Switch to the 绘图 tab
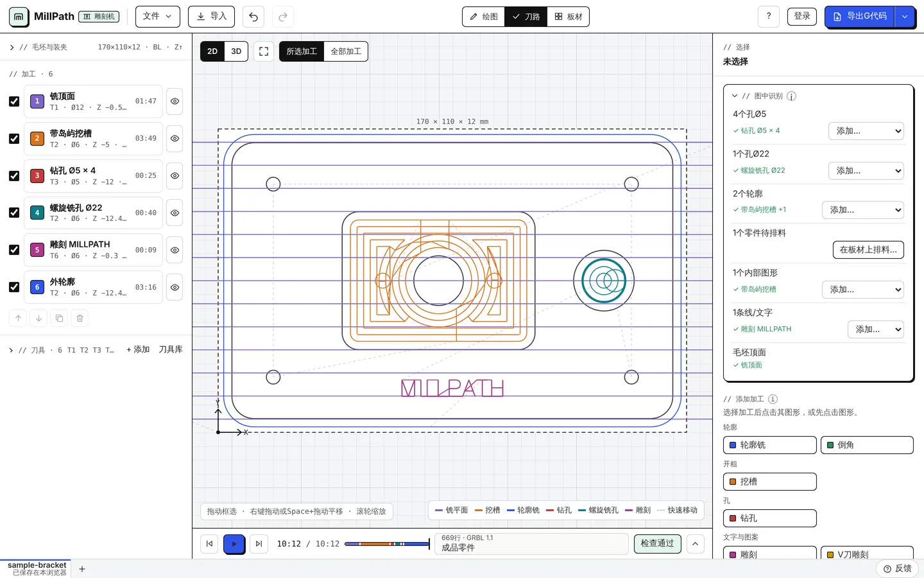The height and width of the screenshot is (578, 924). pos(484,17)
